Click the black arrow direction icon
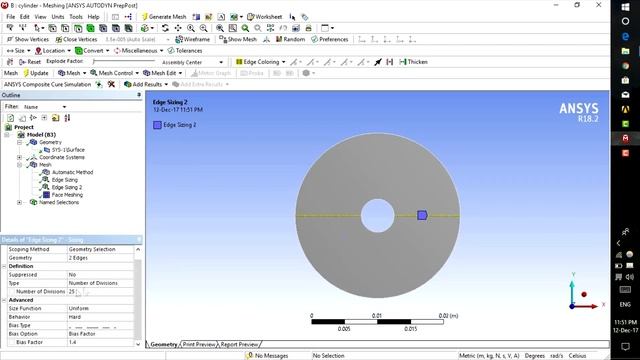640x360 pixels. click(x=378, y=62)
